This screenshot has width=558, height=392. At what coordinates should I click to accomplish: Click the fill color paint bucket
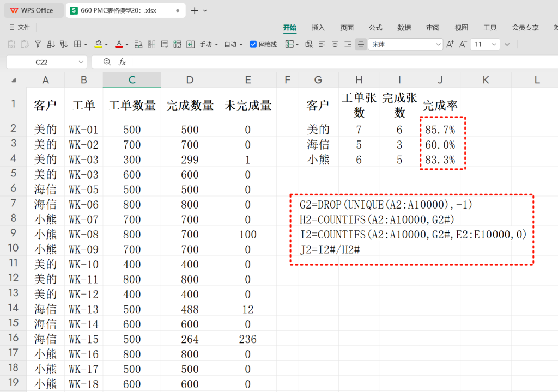98,45
